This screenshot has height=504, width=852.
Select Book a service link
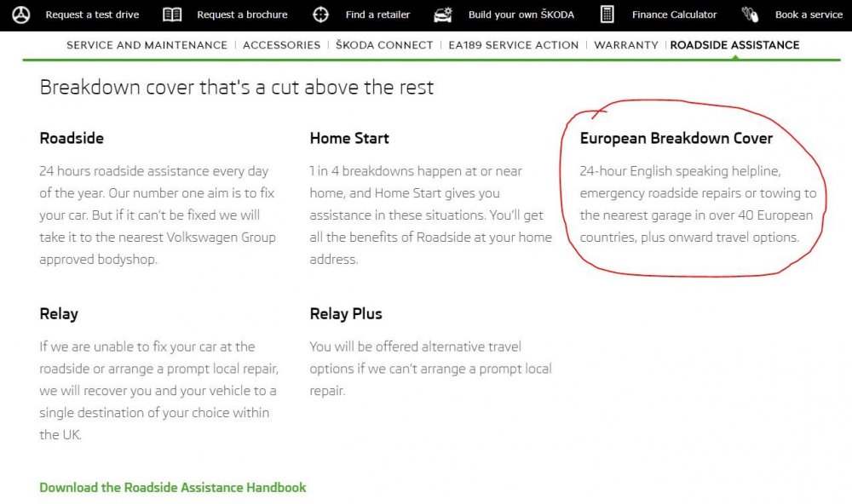(809, 14)
